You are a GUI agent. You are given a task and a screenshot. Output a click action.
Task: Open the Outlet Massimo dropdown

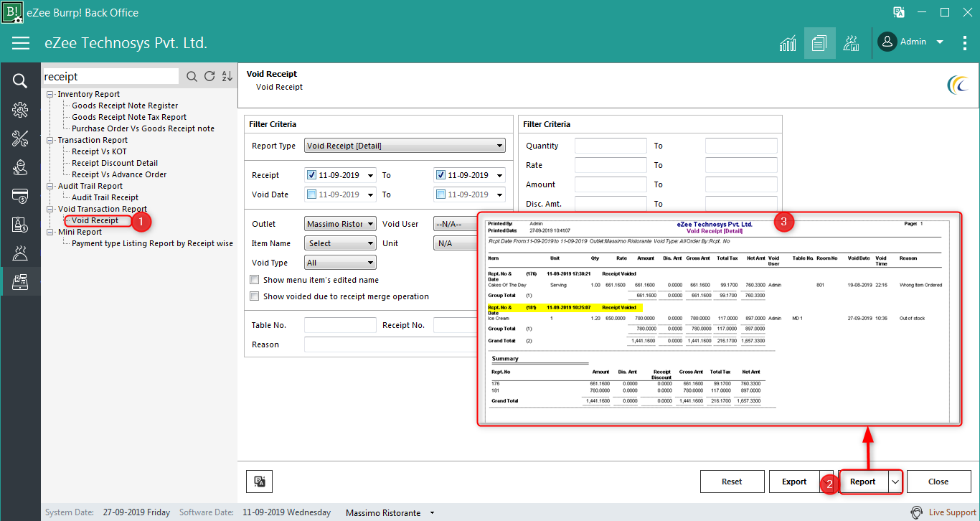(340, 224)
